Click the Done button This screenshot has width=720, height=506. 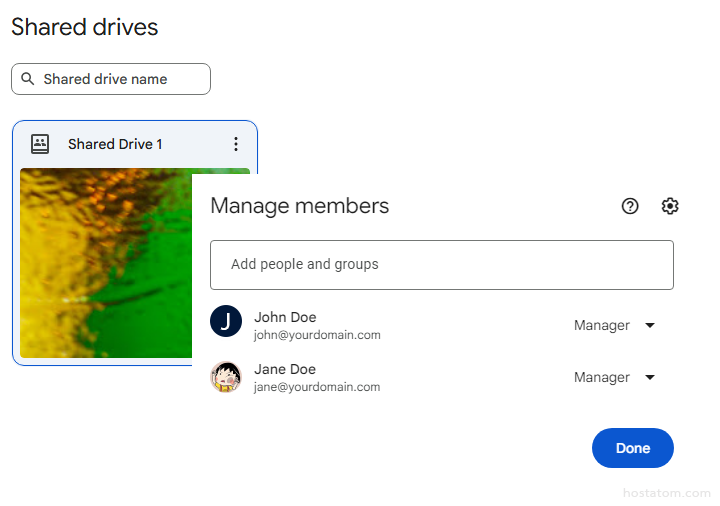pos(633,448)
